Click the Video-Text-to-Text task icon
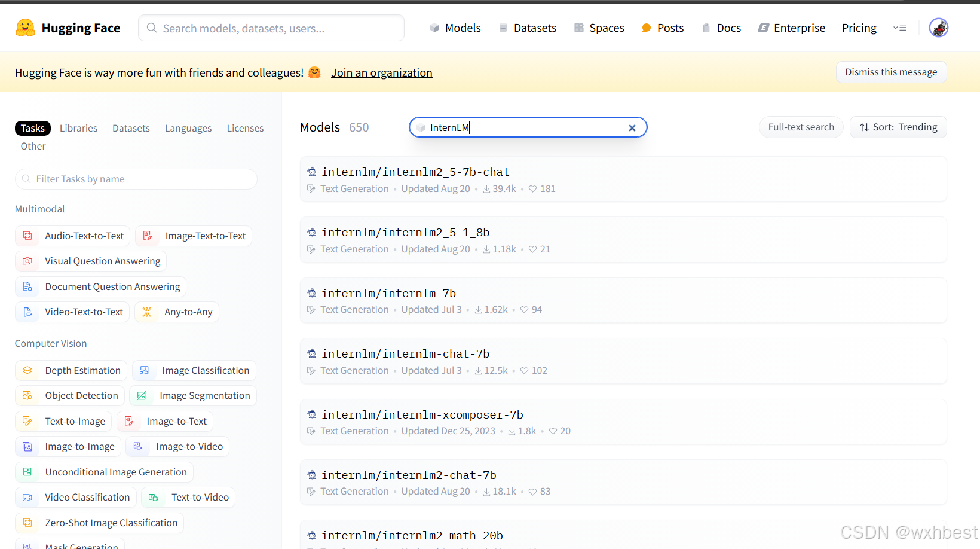 click(x=27, y=312)
